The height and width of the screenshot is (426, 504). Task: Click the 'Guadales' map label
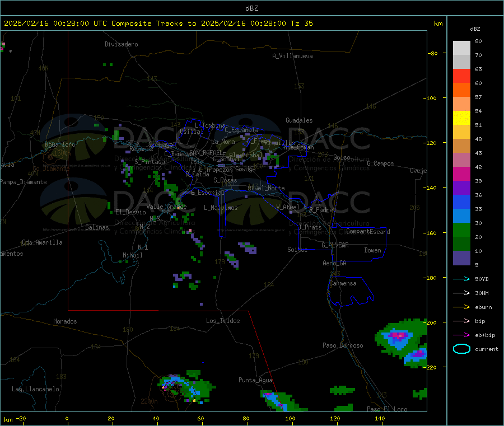299,120
